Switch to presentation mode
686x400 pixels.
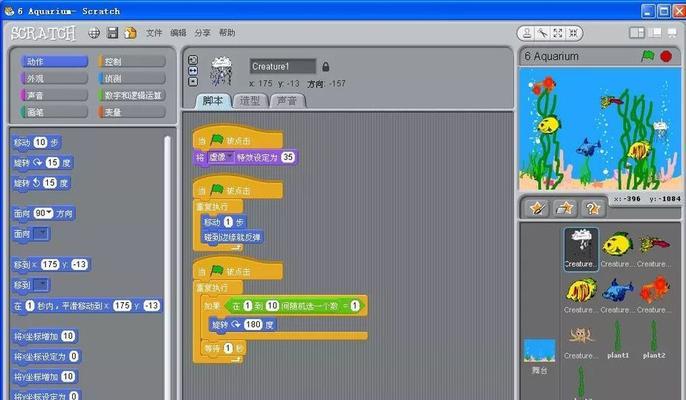pyautogui.click(x=672, y=33)
